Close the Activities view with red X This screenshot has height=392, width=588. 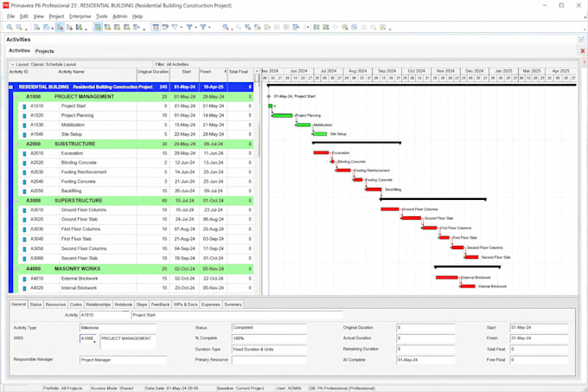582,51
